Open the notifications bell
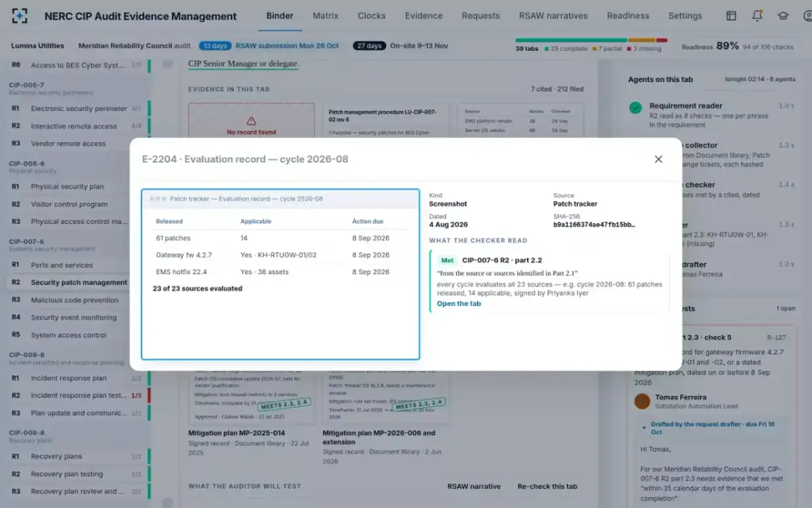The image size is (812, 508). click(757, 16)
